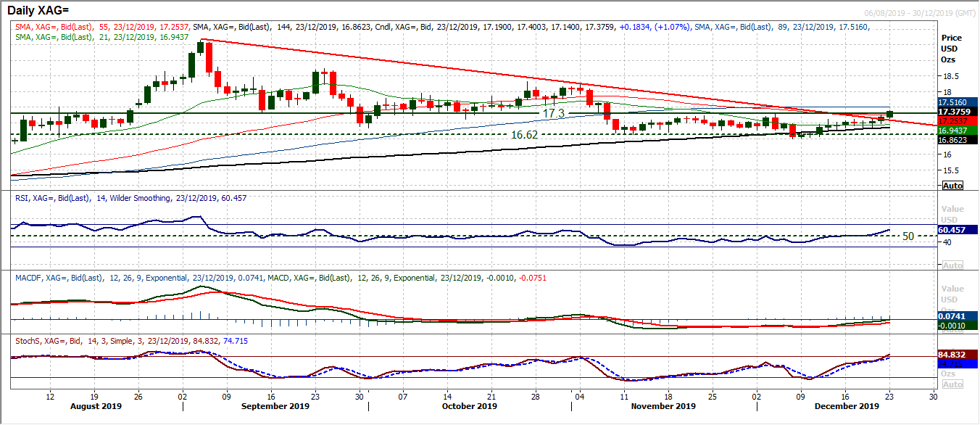Viewport: 980px width, 425px height.
Task: Click the 84.832 stochastic value tag
Action: [x=956, y=356]
